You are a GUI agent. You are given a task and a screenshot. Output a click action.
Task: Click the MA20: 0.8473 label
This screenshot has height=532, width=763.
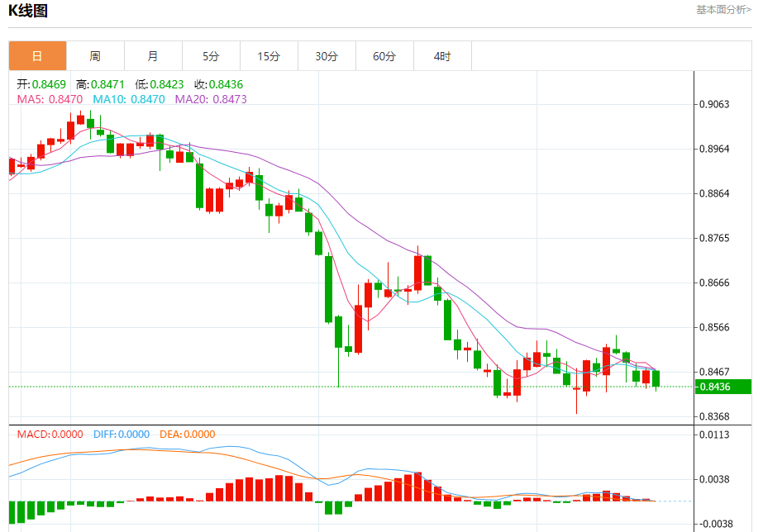(211, 99)
